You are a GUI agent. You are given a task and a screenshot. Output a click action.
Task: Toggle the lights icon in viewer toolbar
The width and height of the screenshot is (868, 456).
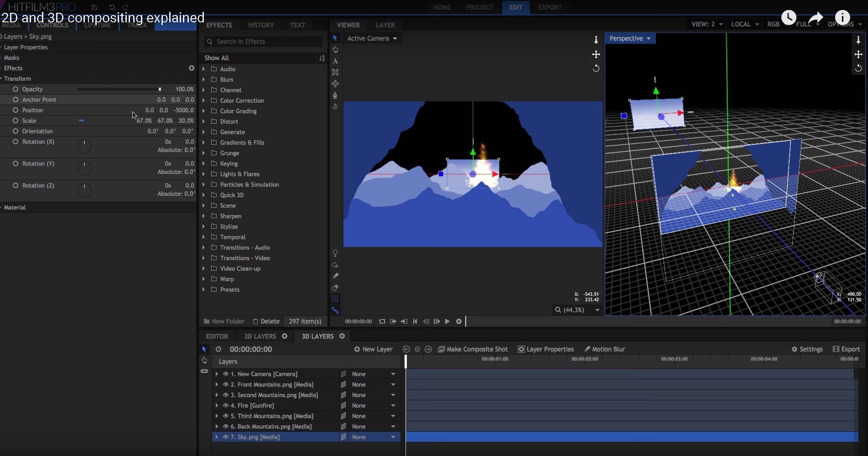click(335, 253)
